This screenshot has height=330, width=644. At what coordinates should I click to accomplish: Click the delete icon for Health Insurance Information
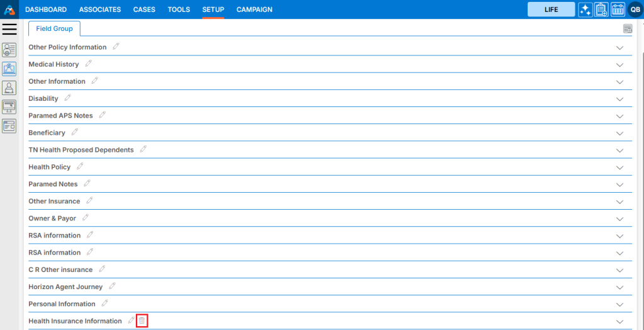coord(142,321)
